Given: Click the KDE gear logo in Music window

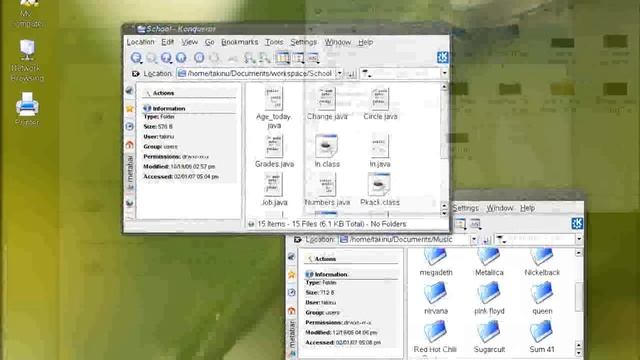Looking at the screenshot, I should coord(577,223).
